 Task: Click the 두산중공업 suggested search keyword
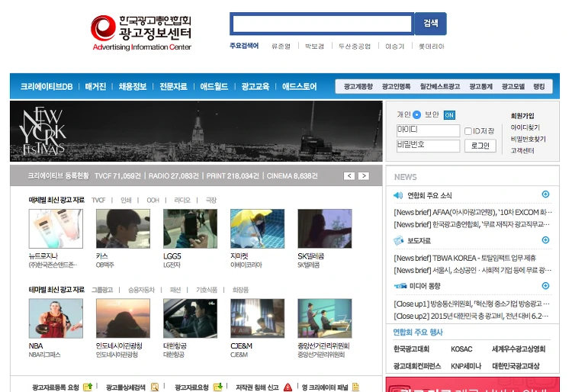point(355,47)
